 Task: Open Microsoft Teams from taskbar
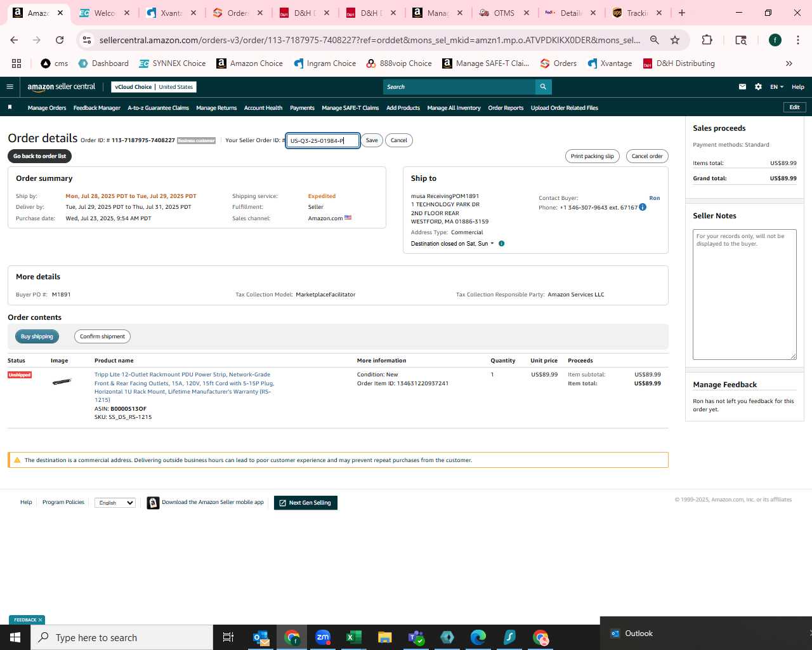point(416,637)
